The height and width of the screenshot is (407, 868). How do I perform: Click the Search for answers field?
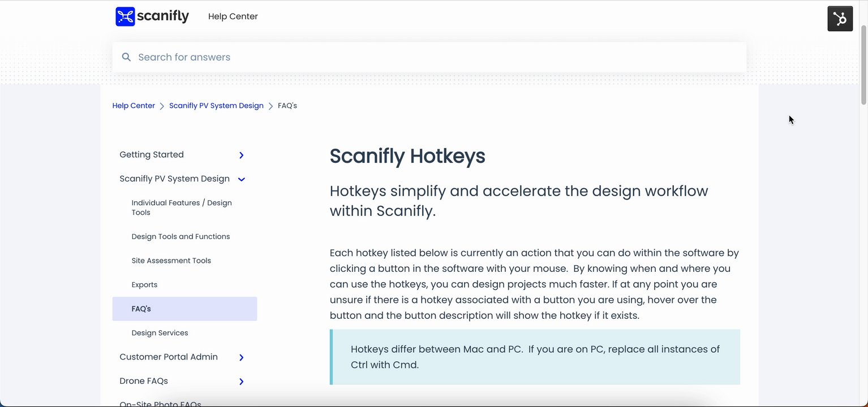(x=430, y=57)
